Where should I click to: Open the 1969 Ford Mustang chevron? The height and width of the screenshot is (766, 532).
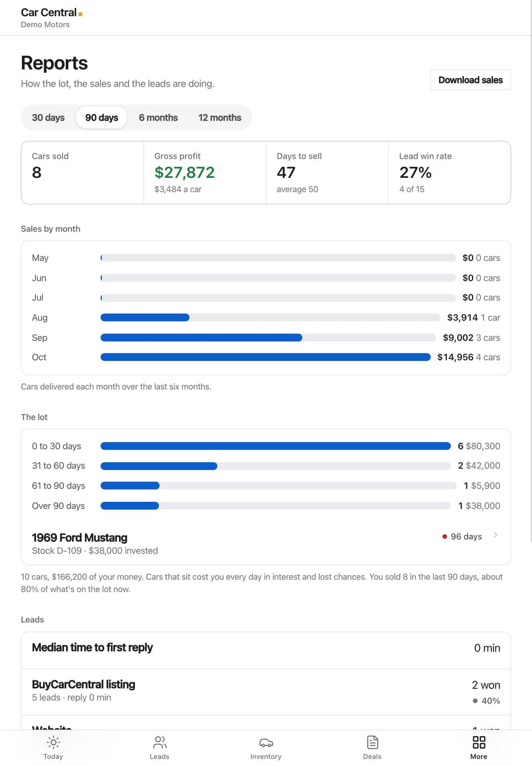496,535
